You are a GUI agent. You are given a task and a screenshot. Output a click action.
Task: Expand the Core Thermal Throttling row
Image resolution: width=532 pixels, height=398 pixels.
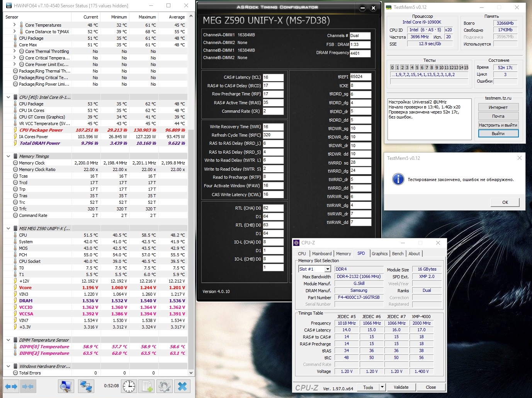(15, 51)
